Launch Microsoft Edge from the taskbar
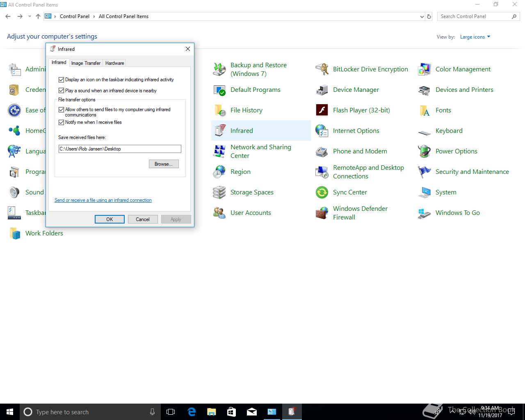The height and width of the screenshot is (420, 525). tap(192, 412)
